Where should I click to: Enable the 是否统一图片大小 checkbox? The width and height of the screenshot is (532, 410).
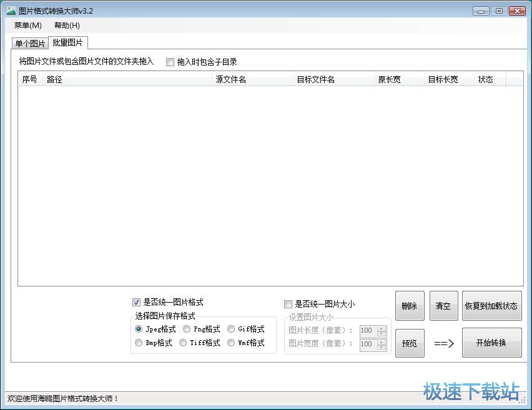(x=288, y=304)
